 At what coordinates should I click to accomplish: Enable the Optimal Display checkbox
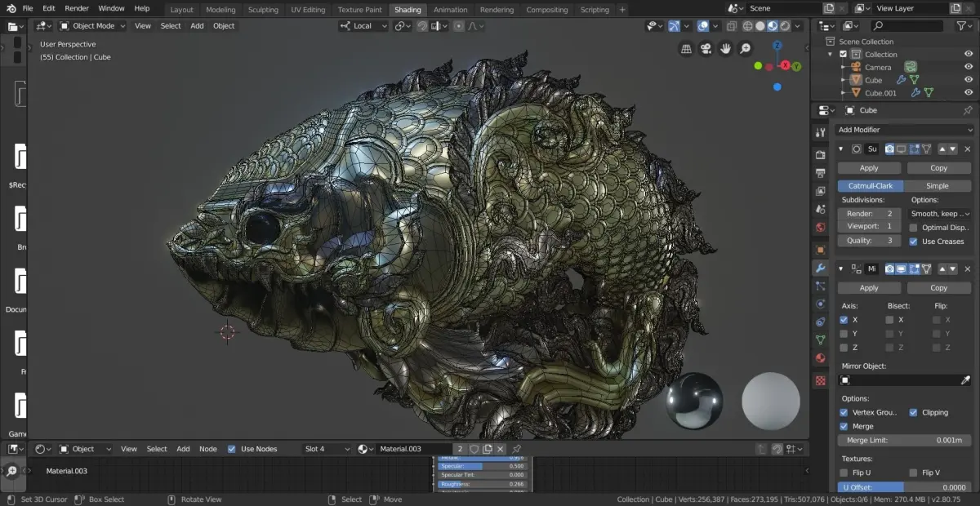[913, 228]
